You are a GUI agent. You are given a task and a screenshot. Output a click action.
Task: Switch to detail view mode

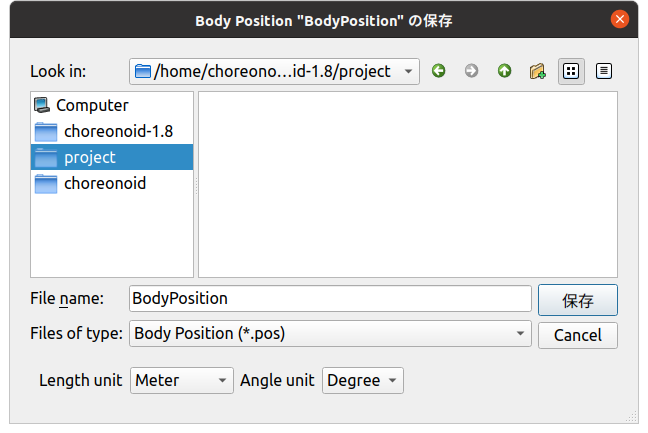604,71
